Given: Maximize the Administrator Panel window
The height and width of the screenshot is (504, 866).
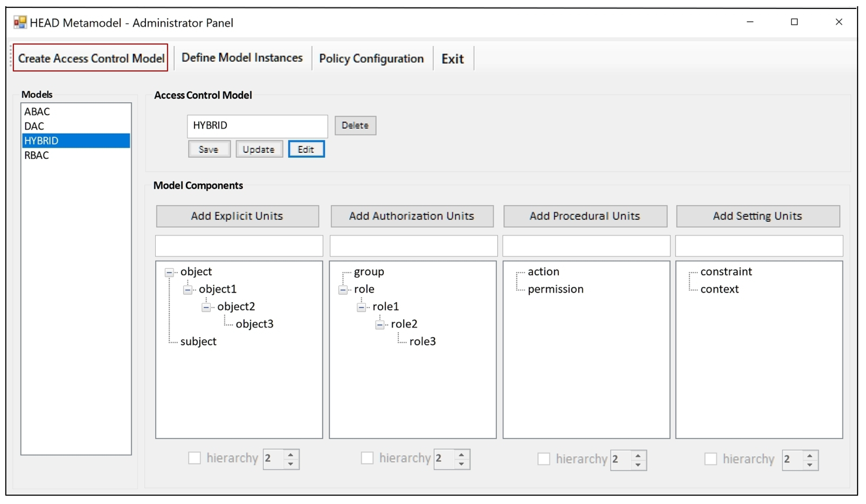Looking at the screenshot, I should (x=794, y=22).
